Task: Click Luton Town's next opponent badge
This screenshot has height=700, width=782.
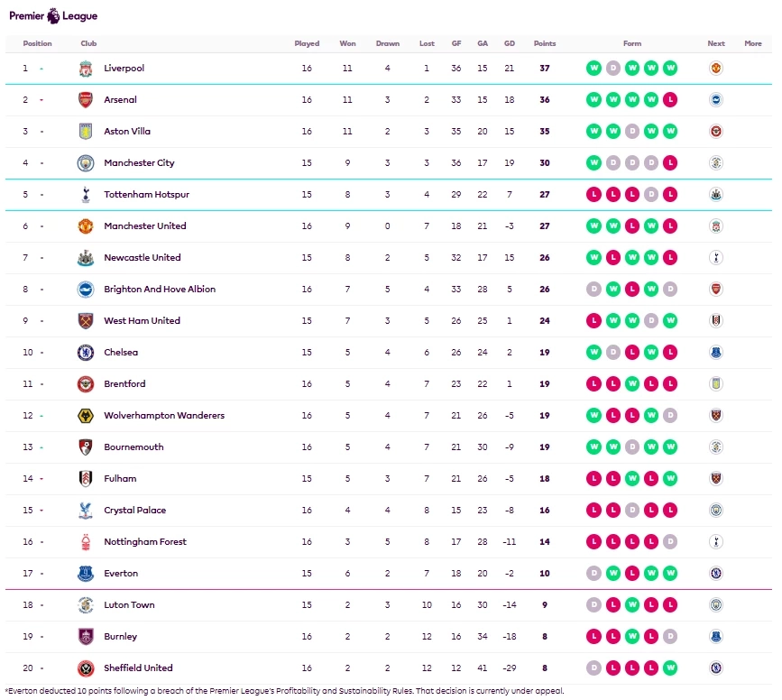Action: (x=716, y=605)
